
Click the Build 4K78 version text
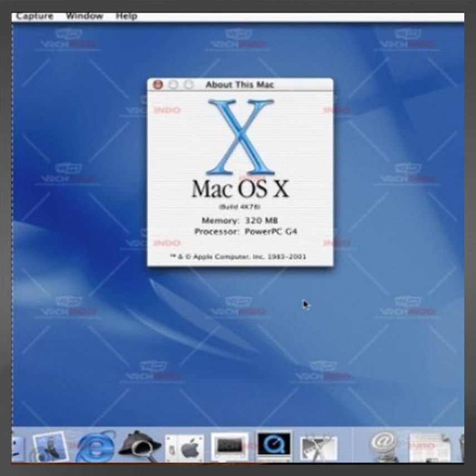point(239,207)
